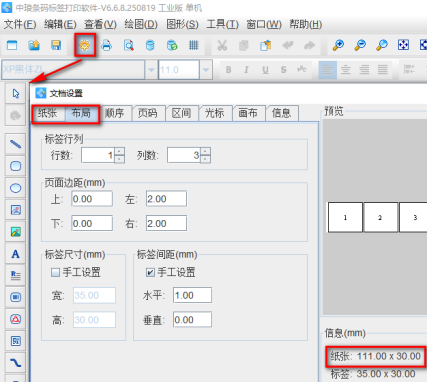The width and height of the screenshot is (428, 382).
Task: Open the 编辑(E) menu
Action: coord(60,24)
